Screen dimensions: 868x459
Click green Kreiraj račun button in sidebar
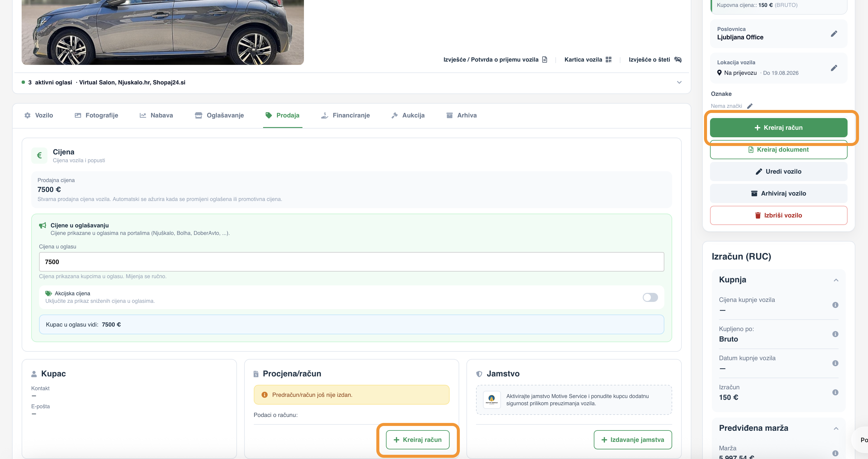(778, 128)
